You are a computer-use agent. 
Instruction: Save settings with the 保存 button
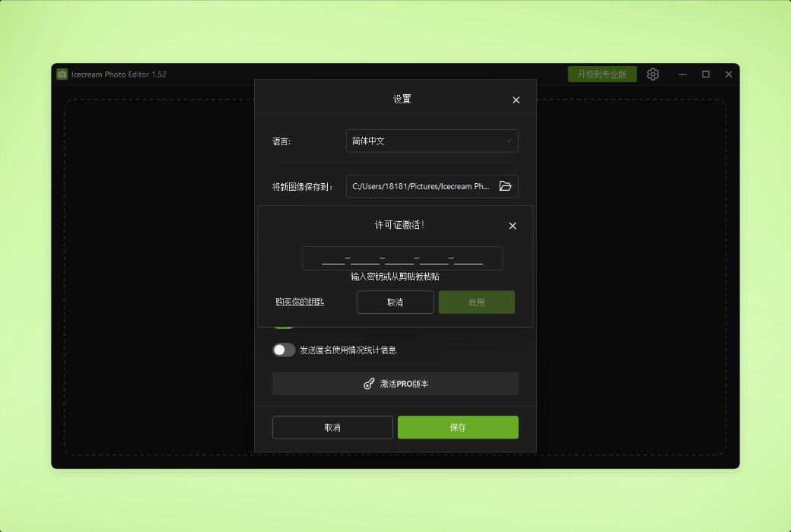click(x=457, y=427)
